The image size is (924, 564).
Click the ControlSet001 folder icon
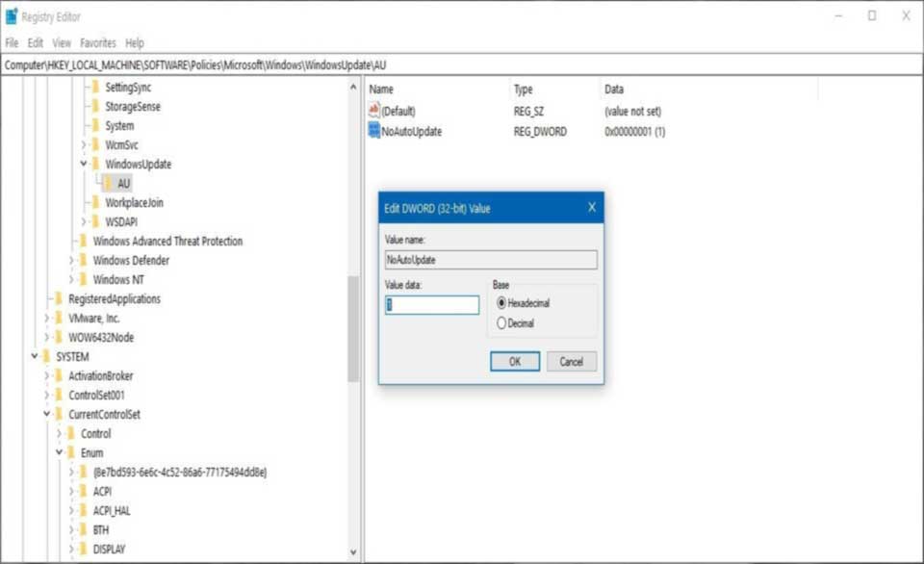coord(59,395)
